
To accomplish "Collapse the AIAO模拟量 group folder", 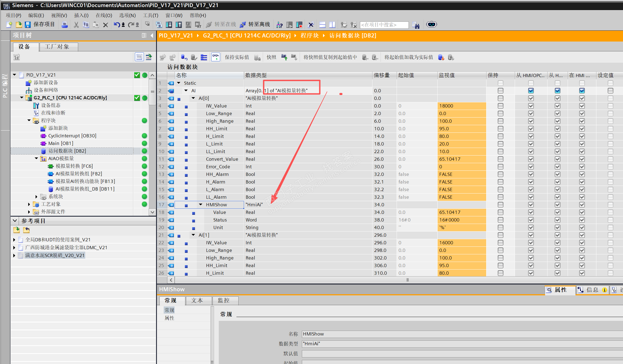I will (x=36, y=159).
